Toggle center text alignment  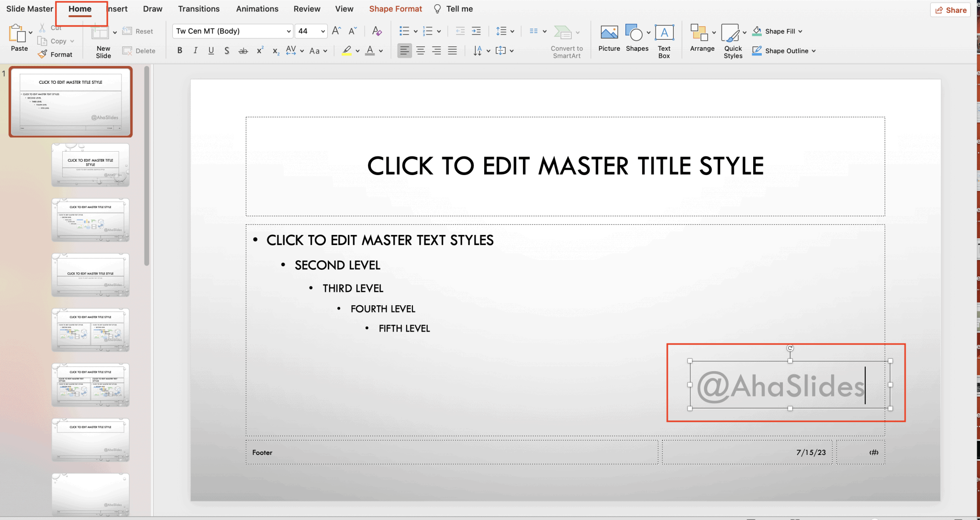[421, 50]
